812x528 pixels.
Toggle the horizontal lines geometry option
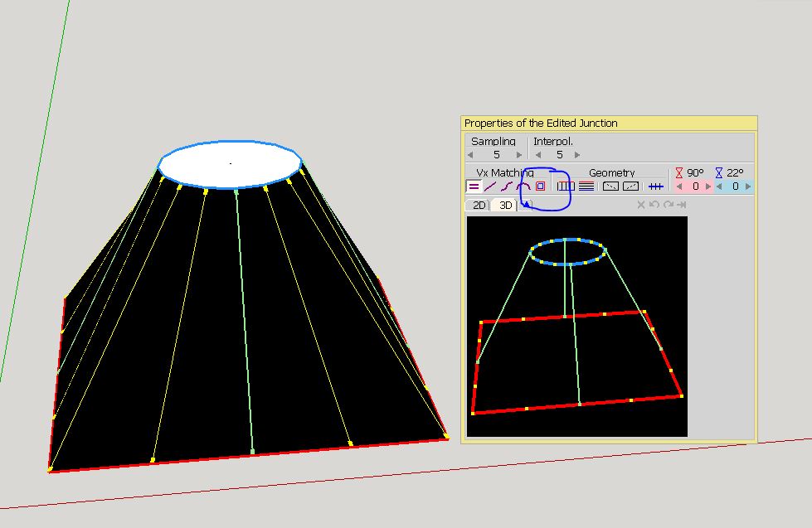(x=586, y=186)
